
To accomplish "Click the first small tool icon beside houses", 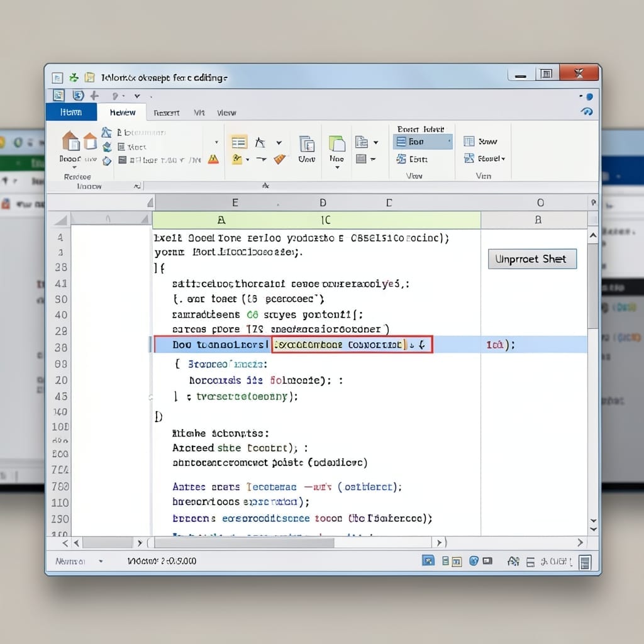I will pyautogui.click(x=106, y=132).
